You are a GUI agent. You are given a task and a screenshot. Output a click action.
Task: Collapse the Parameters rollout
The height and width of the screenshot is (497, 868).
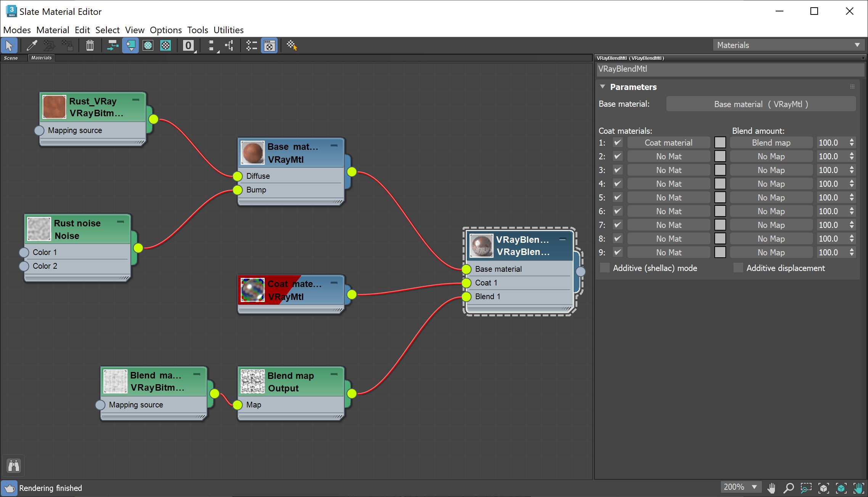click(603, 87)
